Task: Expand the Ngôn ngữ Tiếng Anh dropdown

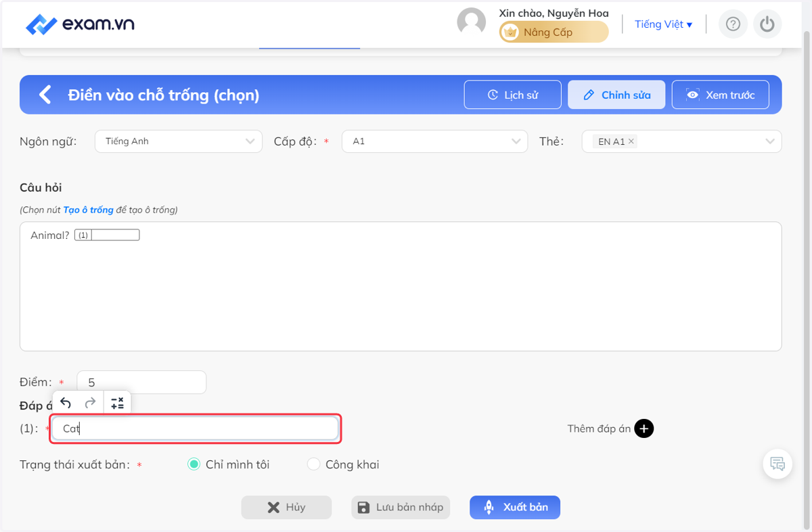Action: click(179, 141)
